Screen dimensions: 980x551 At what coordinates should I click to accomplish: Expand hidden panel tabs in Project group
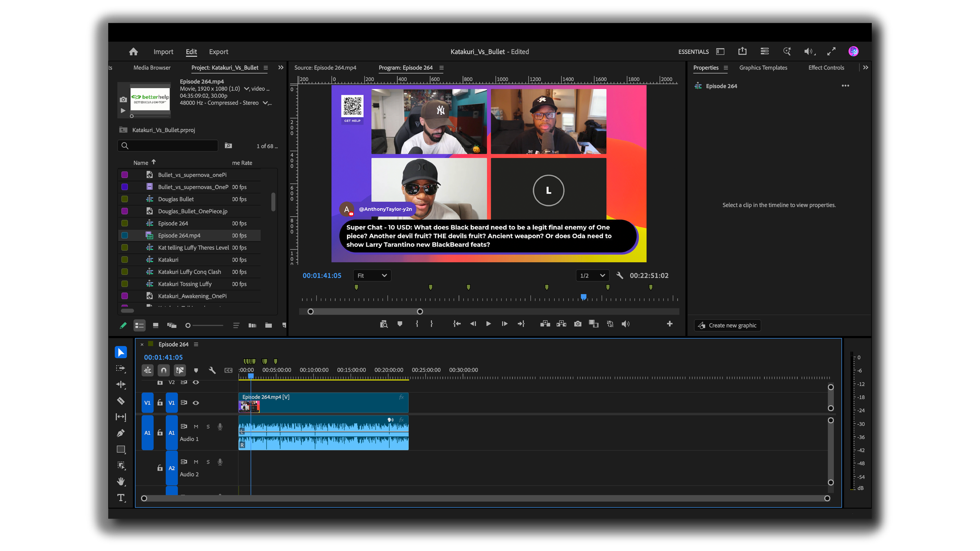[281, 67]
